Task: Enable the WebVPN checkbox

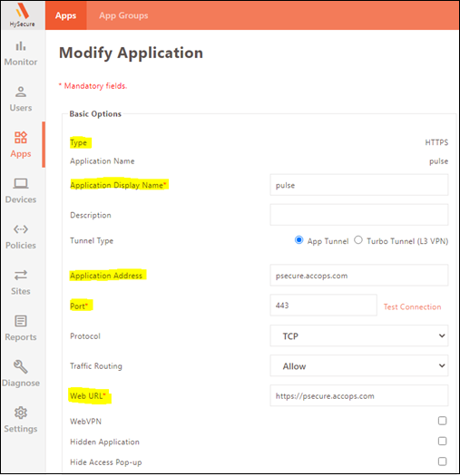Action: 442,421
